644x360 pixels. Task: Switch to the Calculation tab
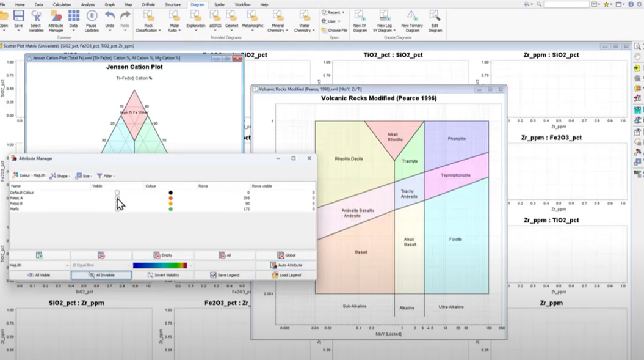[62, 4]
